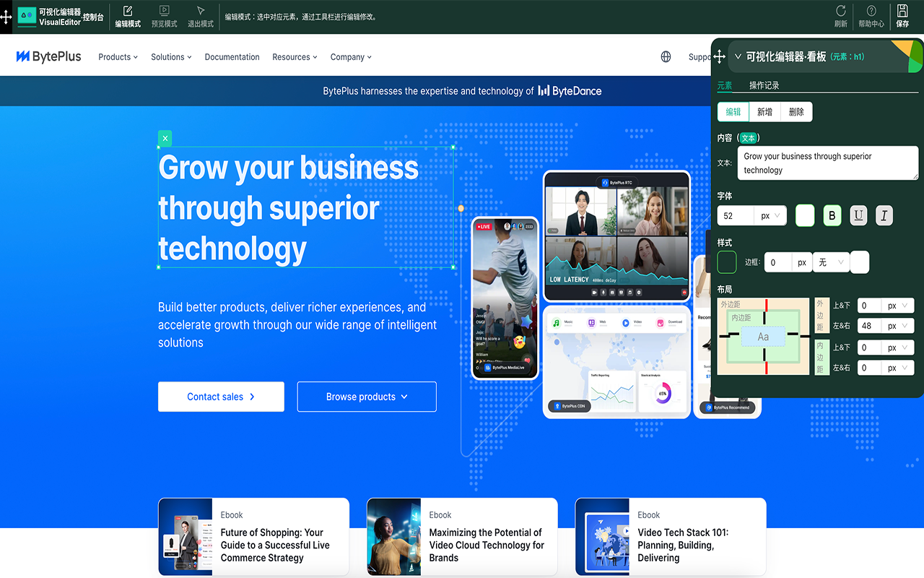This screenshot has width=924, height=578.
Task: Click the panel drag handle crosshair icon
Action: pos(719,55)
